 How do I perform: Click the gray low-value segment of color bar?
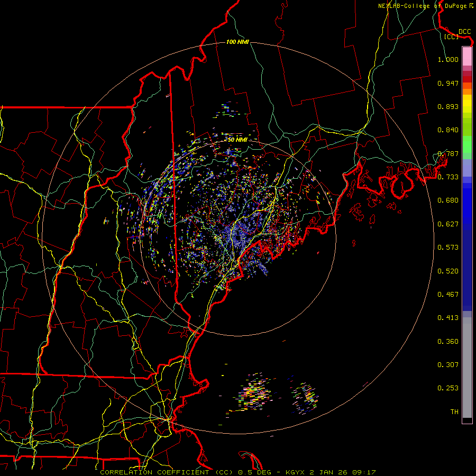[467, 368]
